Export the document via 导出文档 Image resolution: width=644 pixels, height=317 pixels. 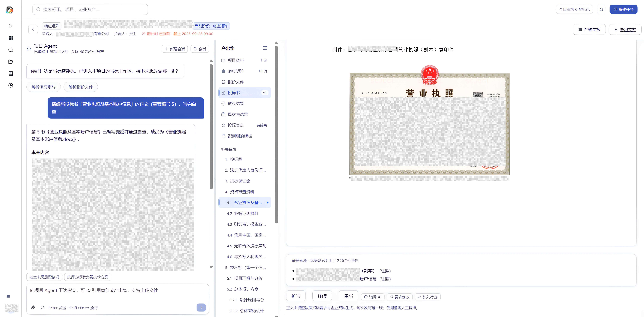coord(625,30)
